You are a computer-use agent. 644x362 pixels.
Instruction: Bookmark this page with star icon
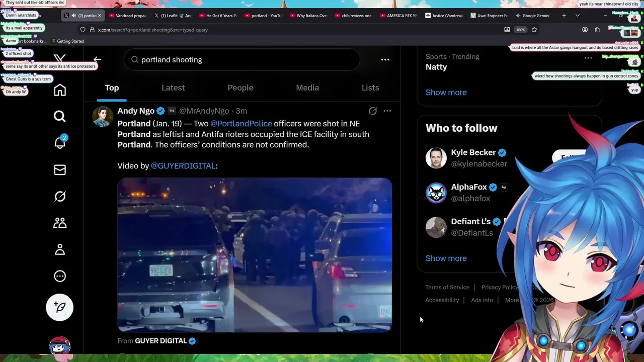[534, 30]
